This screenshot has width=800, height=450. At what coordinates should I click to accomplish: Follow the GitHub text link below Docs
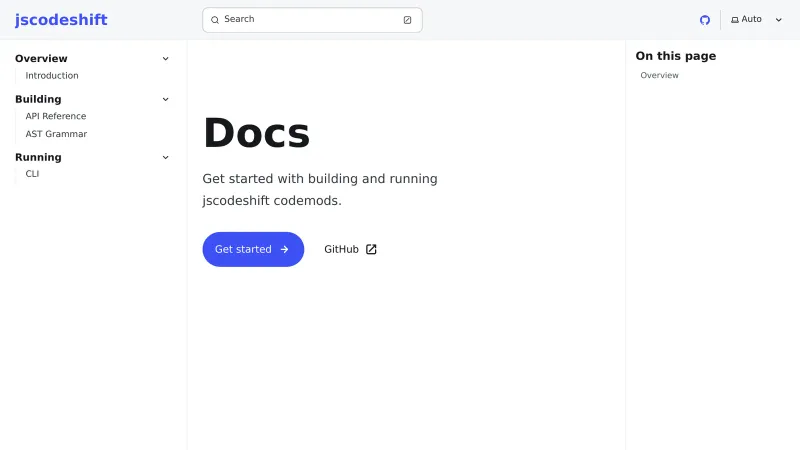click(341, 249)
